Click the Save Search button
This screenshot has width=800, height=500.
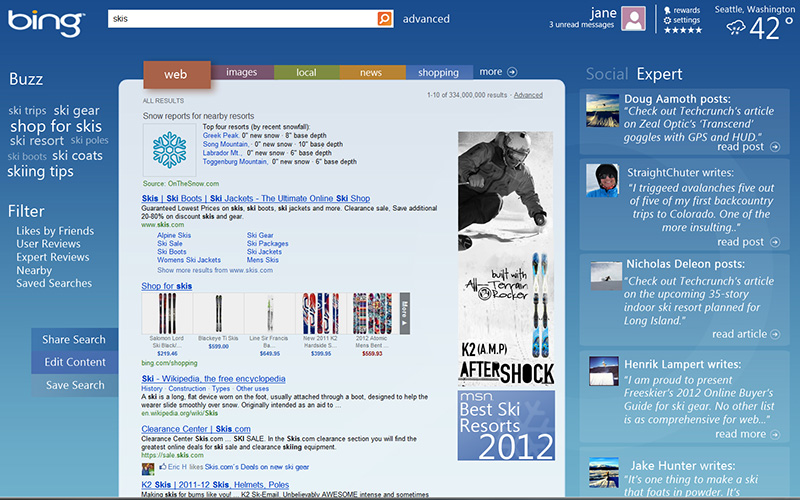coord(74,385)
